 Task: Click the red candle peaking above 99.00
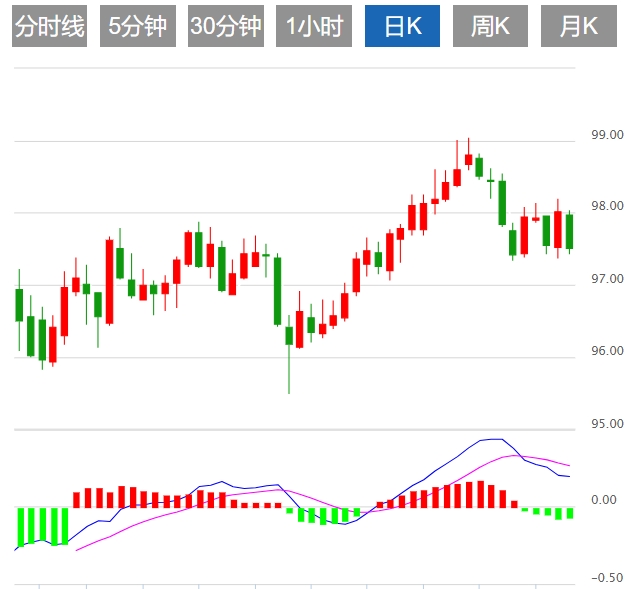click(468, 158)
